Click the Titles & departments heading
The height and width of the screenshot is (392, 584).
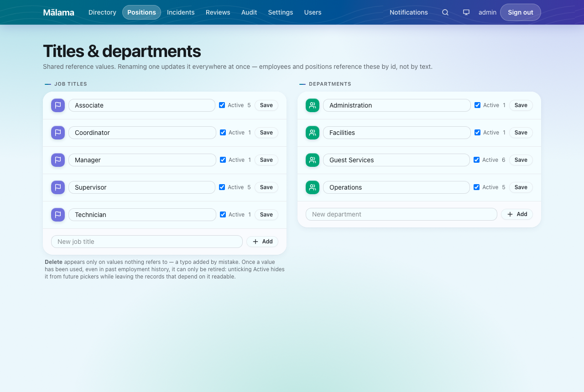click(122, 51)
